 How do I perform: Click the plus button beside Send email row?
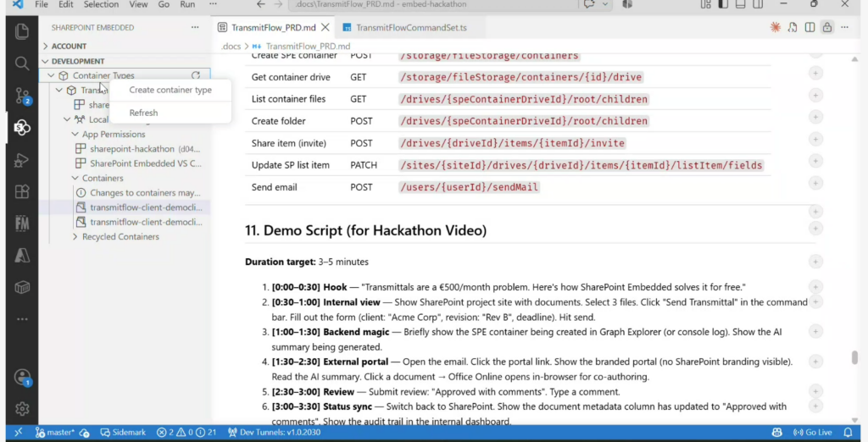point(815,183)
